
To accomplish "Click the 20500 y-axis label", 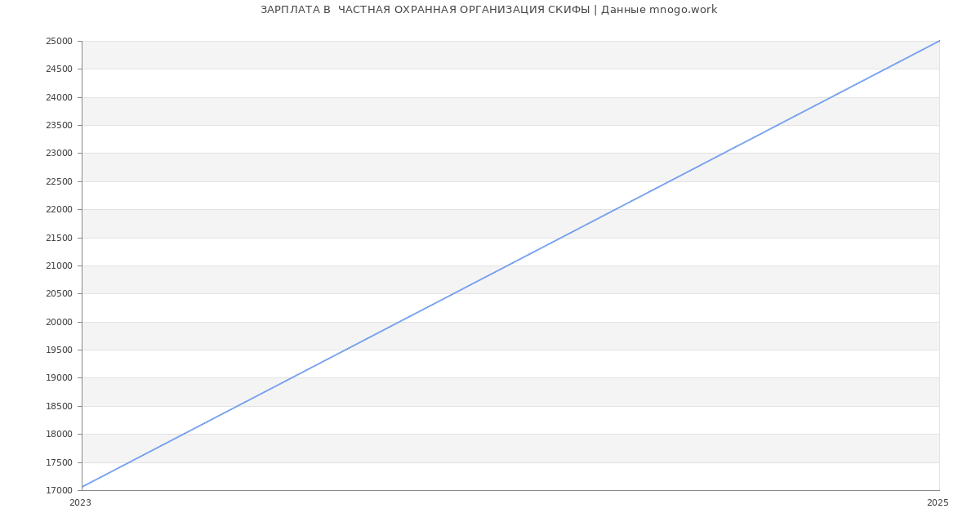I will point(59,293).
